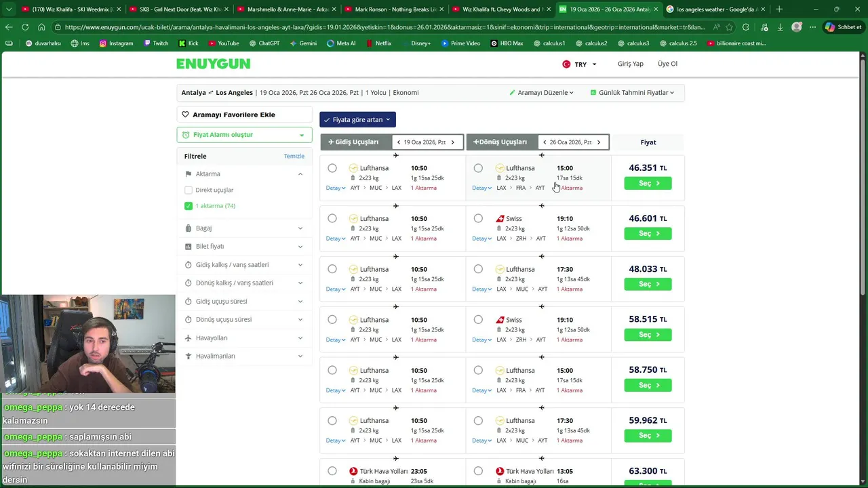The image size is (868, 488).
Task: Click the browser back arrow
Action: tap(9, 27)
